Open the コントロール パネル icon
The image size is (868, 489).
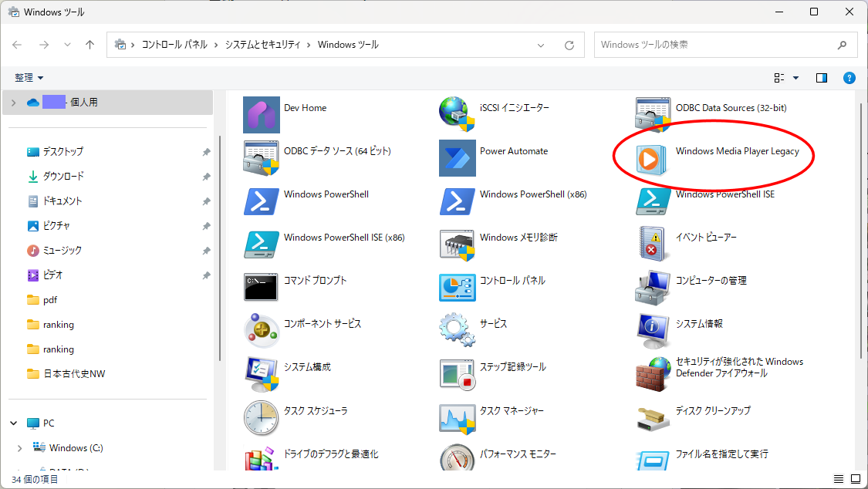[458, 288]
